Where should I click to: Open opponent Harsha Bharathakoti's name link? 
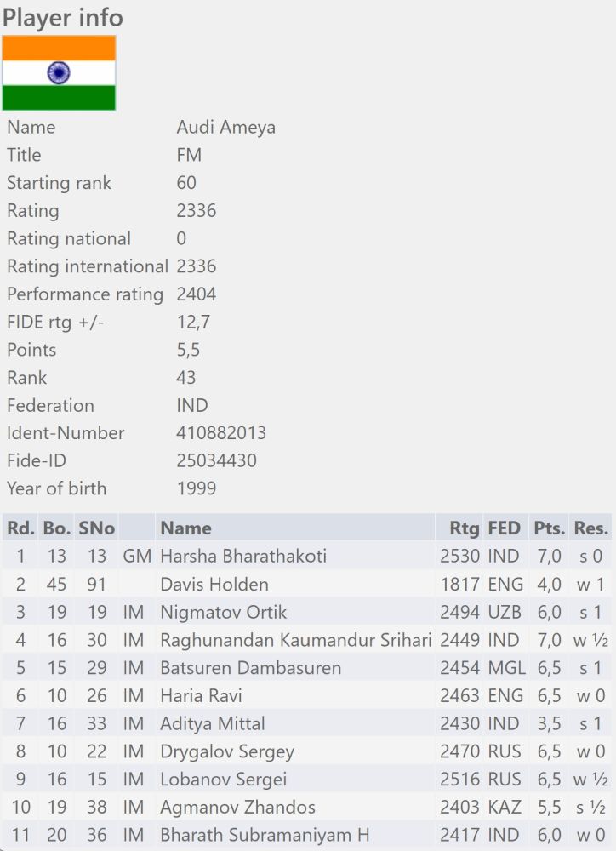point(243,557)
